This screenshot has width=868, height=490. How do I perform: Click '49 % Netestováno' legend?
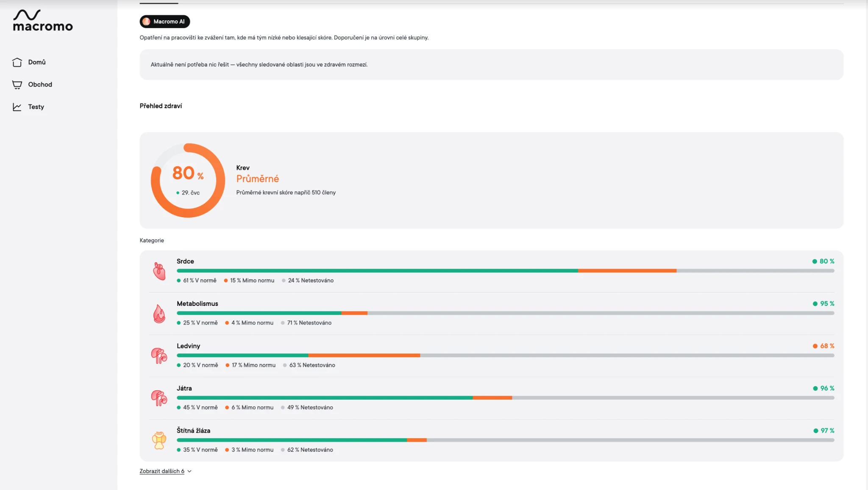click(x=307, y=408)
